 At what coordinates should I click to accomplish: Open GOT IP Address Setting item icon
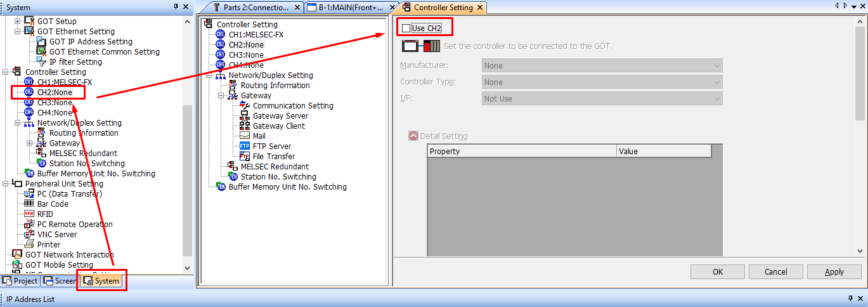tap(41, 42)
